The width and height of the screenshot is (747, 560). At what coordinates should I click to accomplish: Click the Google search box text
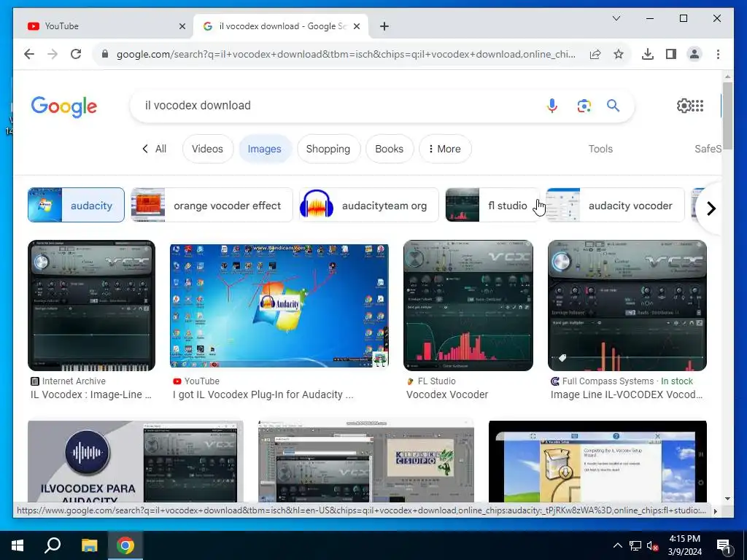(x=198, y=105)
